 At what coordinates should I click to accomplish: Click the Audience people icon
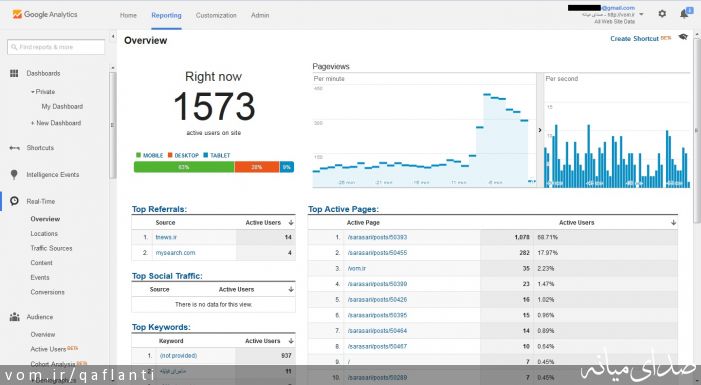tap(14, 317)
